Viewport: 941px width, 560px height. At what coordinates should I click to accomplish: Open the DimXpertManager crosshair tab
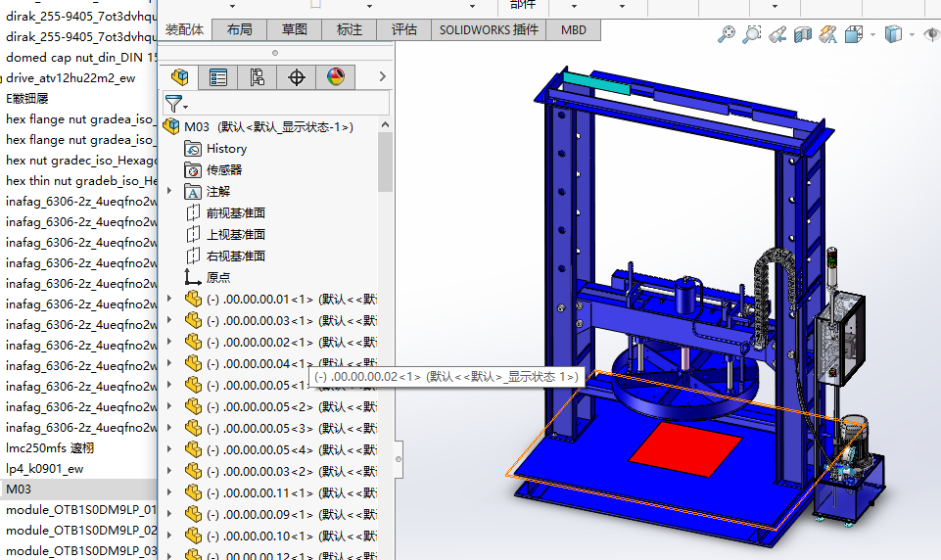297,77
